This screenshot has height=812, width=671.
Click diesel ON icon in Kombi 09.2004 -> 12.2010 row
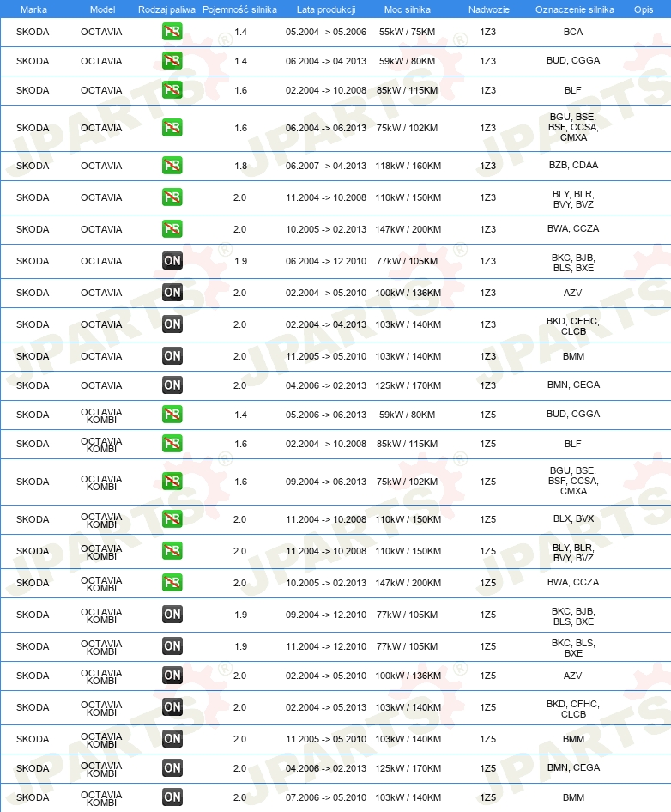tap(172, 615)
